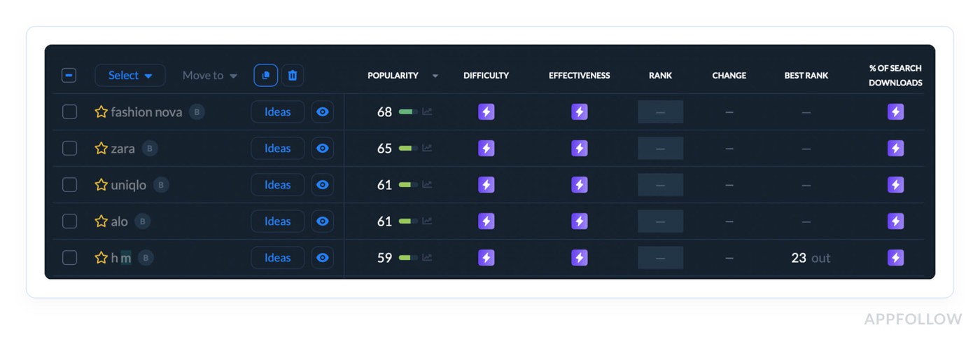Unlock difficulty lightning icon for fashion nova
The height and width of the screenshot is (342, 980).
[486, 112]
